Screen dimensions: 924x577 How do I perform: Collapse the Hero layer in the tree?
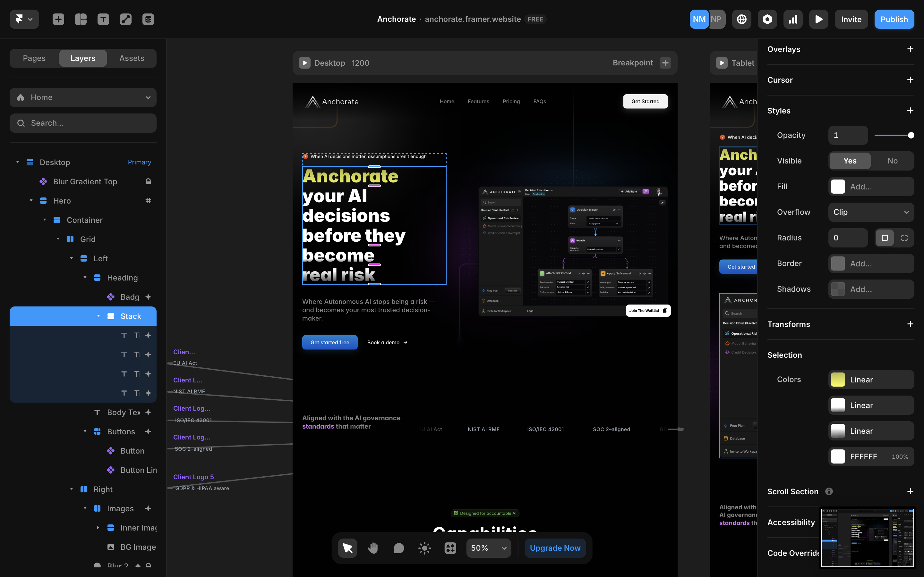31,201
